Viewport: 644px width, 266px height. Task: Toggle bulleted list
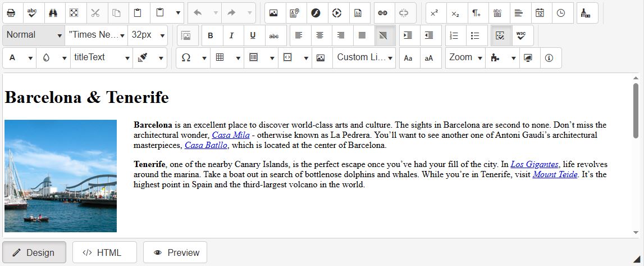[x=475, y=36]
